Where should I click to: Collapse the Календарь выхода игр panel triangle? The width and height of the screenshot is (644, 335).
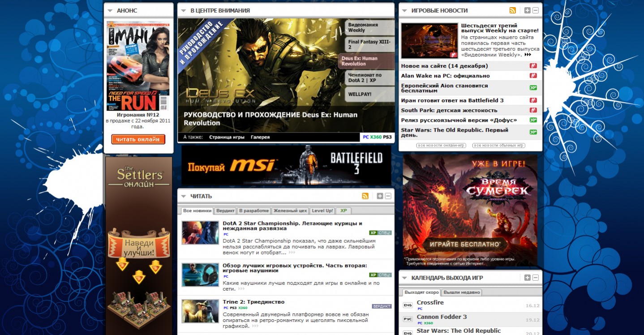coord(404,278)
